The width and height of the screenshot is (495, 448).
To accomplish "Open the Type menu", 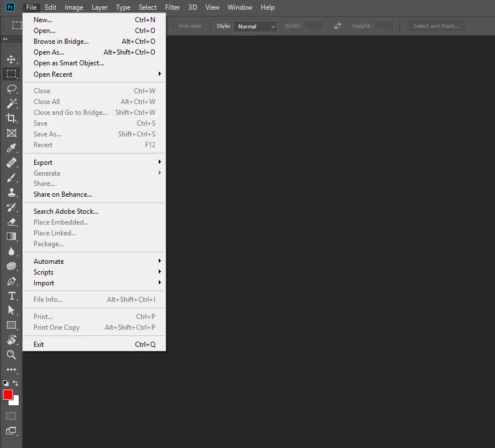I will [x=123, y=7].
